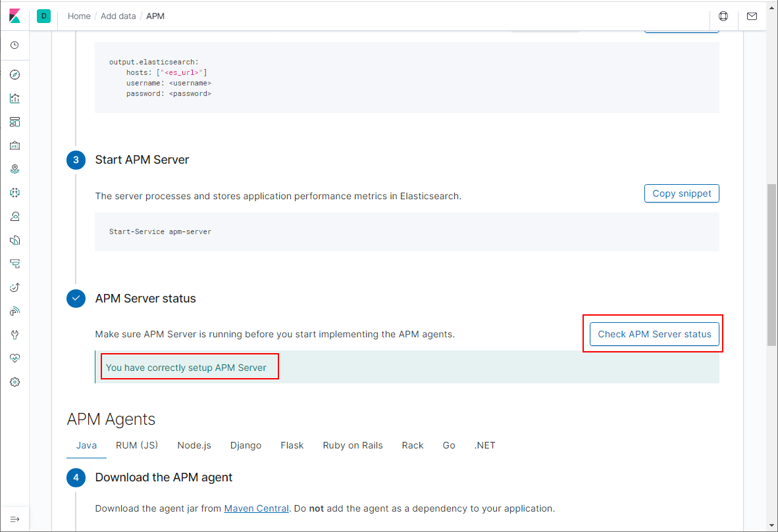This screenshot has width=778, height=532.
Task: Click the Kibana logo
Action: (15, 16)
